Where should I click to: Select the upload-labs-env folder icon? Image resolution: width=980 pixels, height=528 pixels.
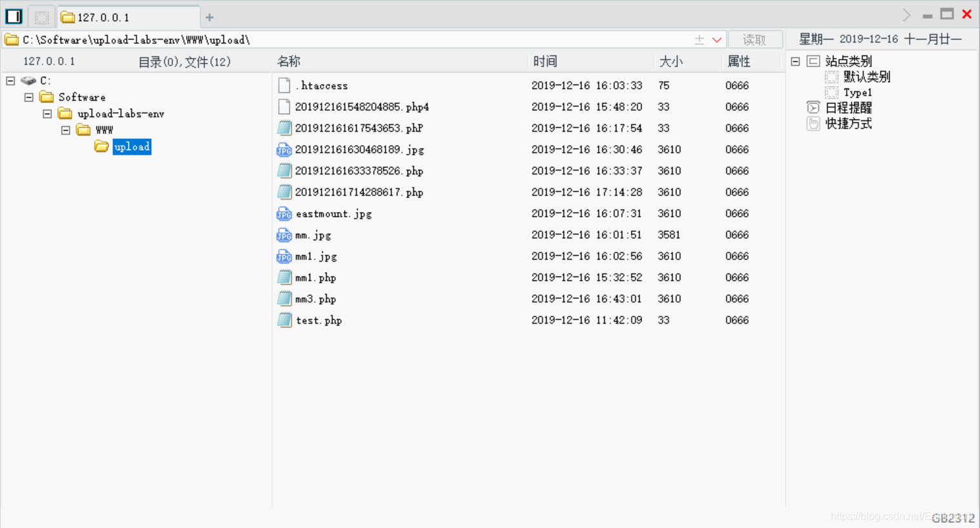click(65, 114)
